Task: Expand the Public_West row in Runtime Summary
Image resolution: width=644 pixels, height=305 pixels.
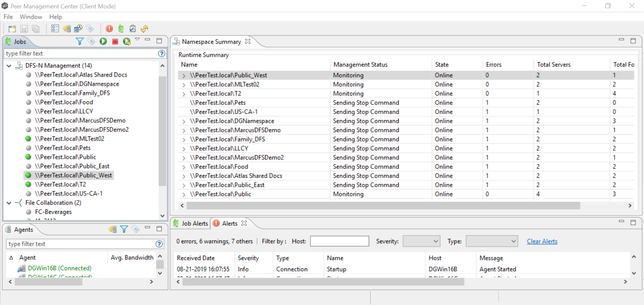Action: click(184, 75)
